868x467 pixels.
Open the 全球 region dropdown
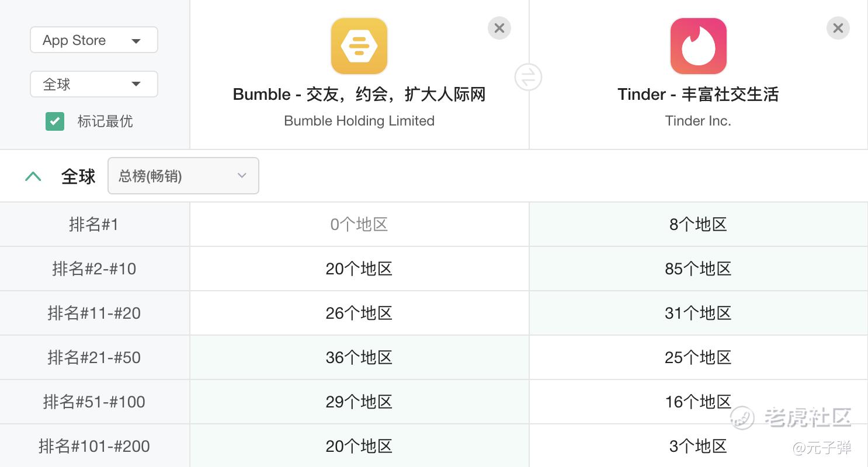point(94,84)
